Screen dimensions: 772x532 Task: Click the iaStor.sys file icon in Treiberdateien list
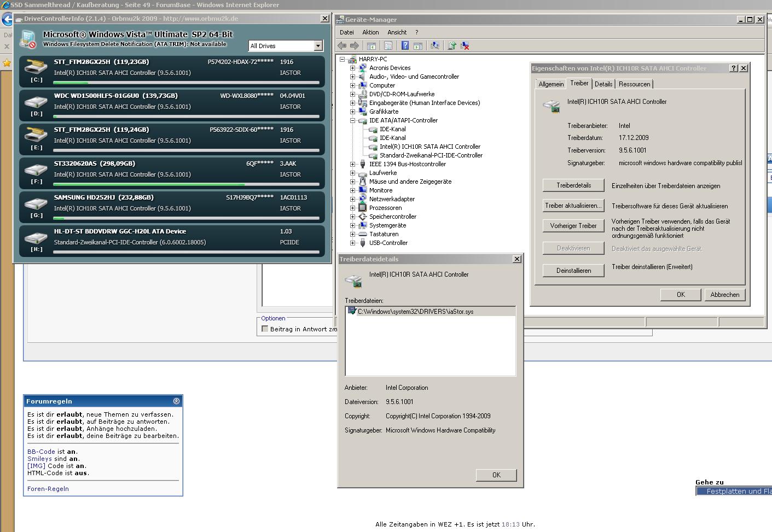[352, 311]
